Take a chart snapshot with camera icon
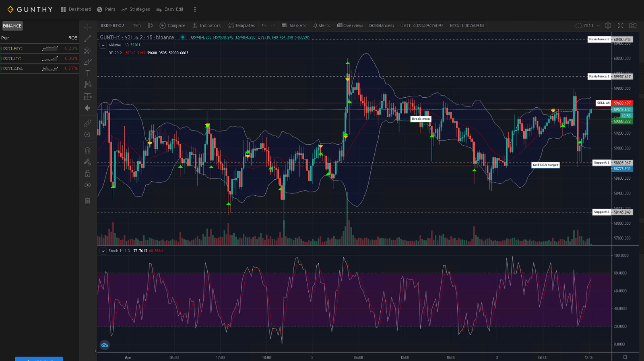 click(x=633, y=26)
